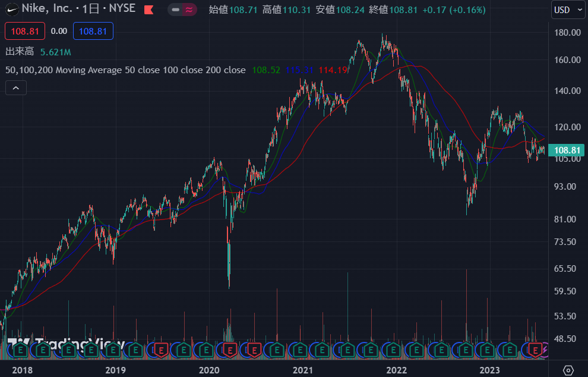Click the 2022 year label on time axis
Screen dimensions: 588x377
click(x=396, y=370)
